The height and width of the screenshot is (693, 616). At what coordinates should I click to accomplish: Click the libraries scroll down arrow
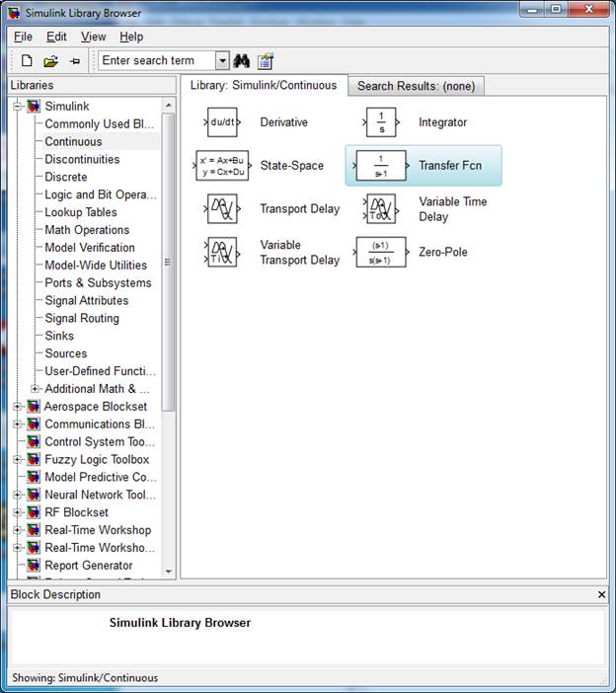(x=169, y=572)
